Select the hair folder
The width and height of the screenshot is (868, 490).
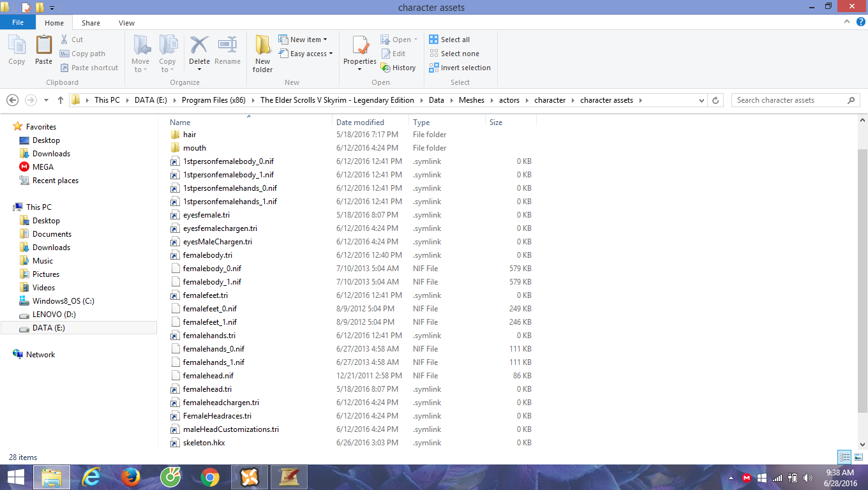click(x=190, y=135)
